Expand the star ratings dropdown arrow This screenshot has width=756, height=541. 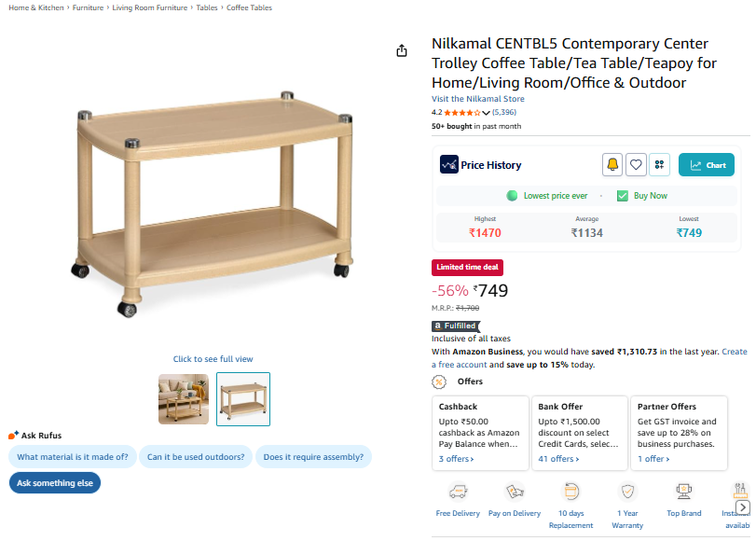(486, 113)
